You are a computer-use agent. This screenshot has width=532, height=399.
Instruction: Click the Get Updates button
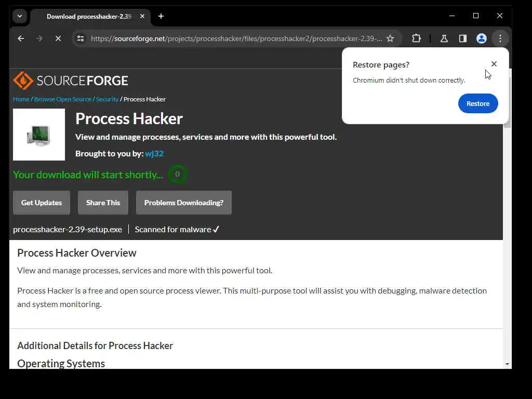point(42,203)
